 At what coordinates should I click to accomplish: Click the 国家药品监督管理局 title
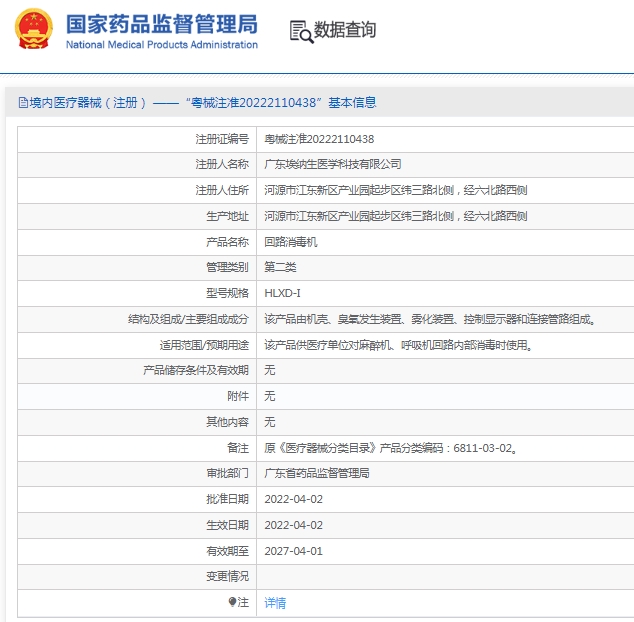coord(162,24)
